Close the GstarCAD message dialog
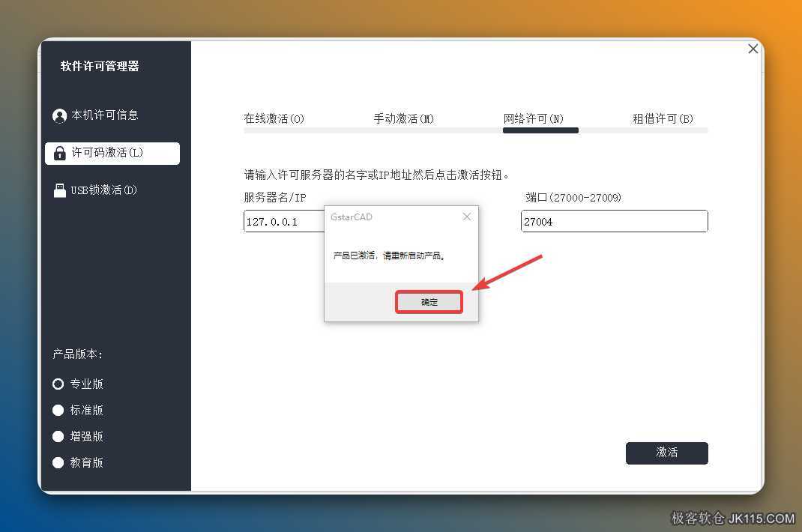802x532 pixels. 466,217
